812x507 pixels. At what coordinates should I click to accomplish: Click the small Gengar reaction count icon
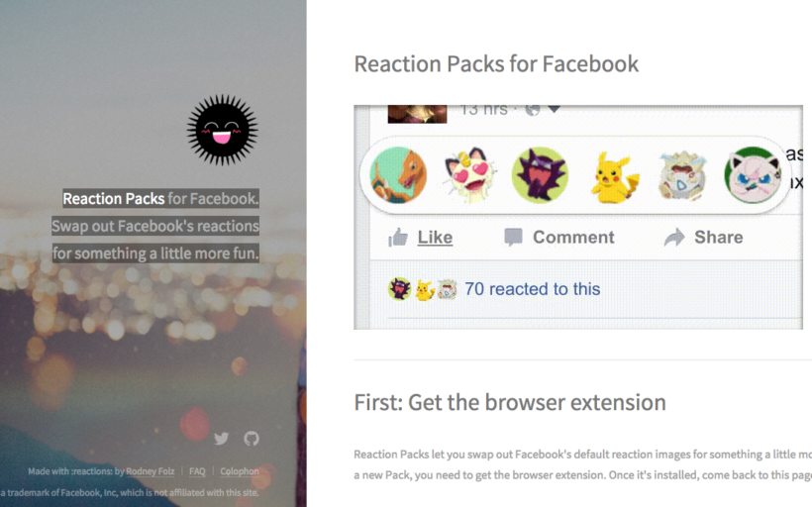399,289
